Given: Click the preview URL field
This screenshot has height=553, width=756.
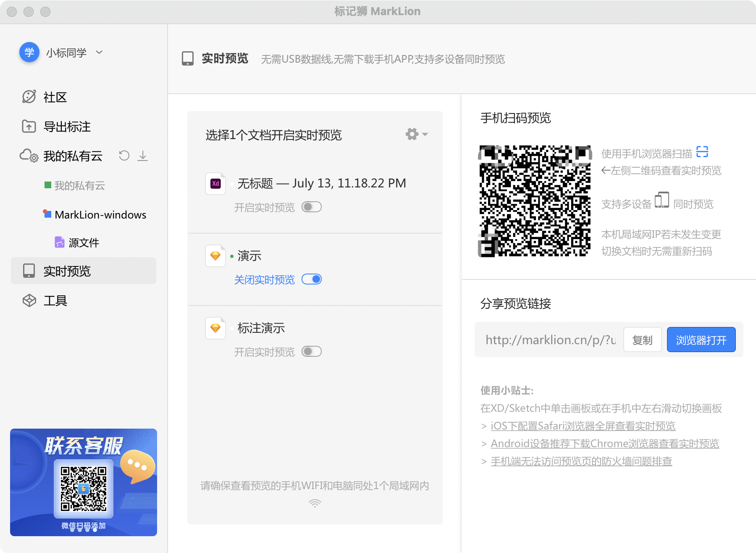Looking at the screenshot, I should 550,340.
